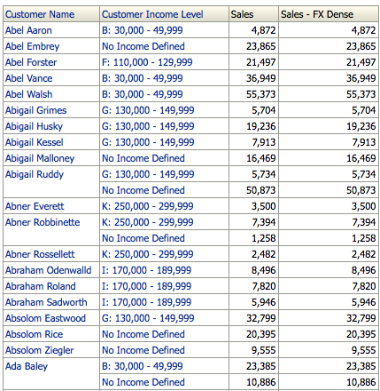This screenshot has height=391, width=380.
Task: Open the Abel Aaron customer link
Action: pyautogui.click(x=28, y=30)
